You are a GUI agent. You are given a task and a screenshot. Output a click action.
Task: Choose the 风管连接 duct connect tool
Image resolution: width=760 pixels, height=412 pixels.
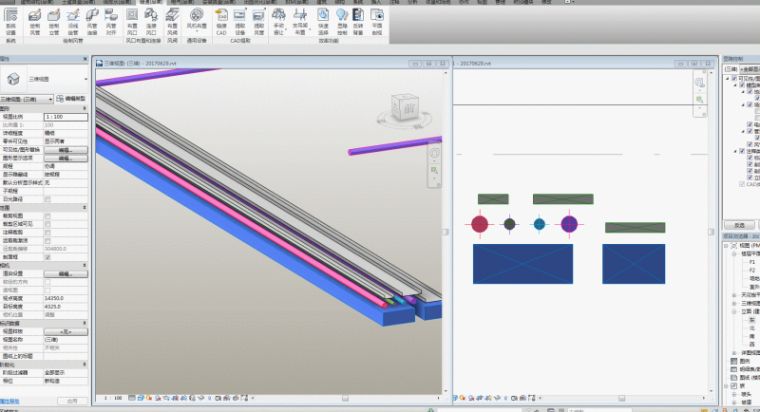(92, 21)
